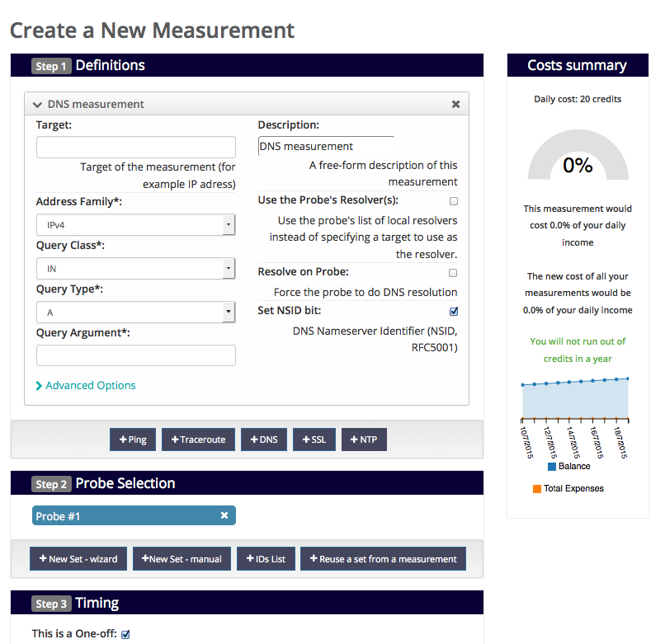Uncheck the Set NSID bit checkbox
This screenshot has height=644, width=665.
coord(453,311)
